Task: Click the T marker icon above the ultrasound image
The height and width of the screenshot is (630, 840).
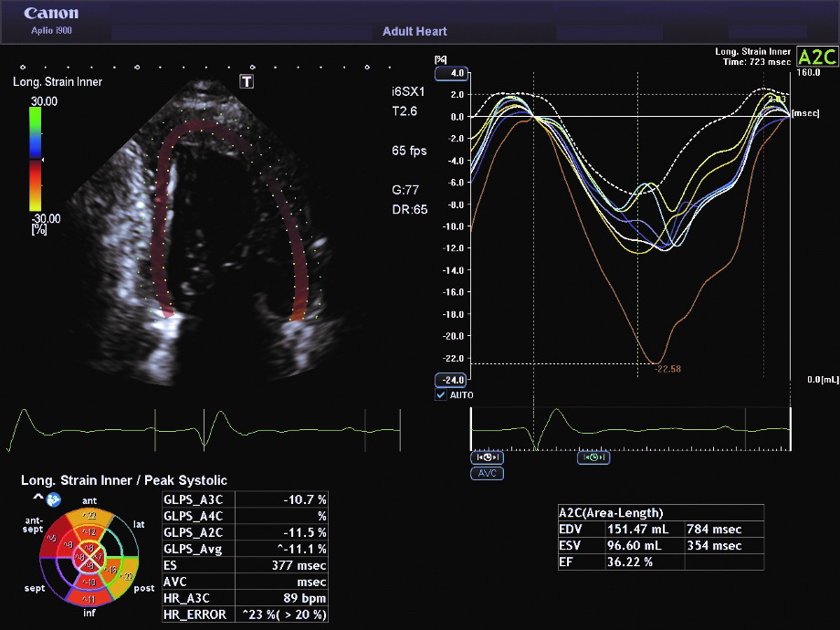Action: (247, 81)
